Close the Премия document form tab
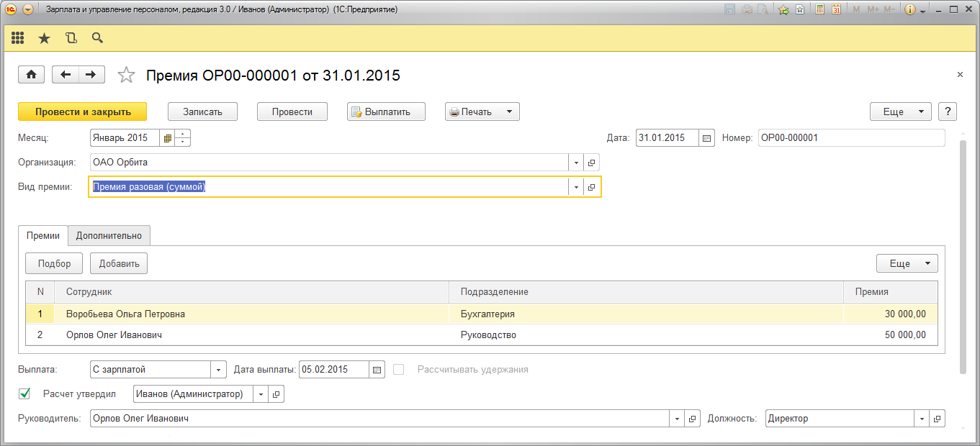The height and width of the screenshot is (446, 980). (x=960, y=75)
